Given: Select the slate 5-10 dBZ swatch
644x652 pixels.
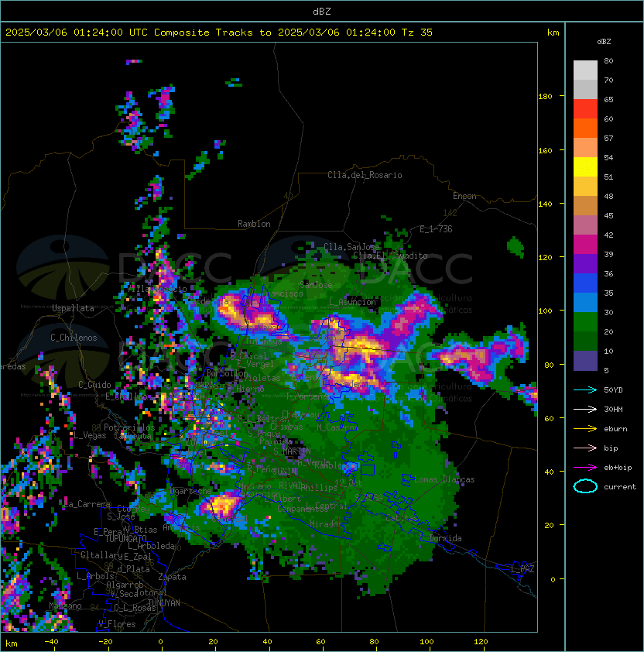Looking at the screenshot, I should coord(585,361).
